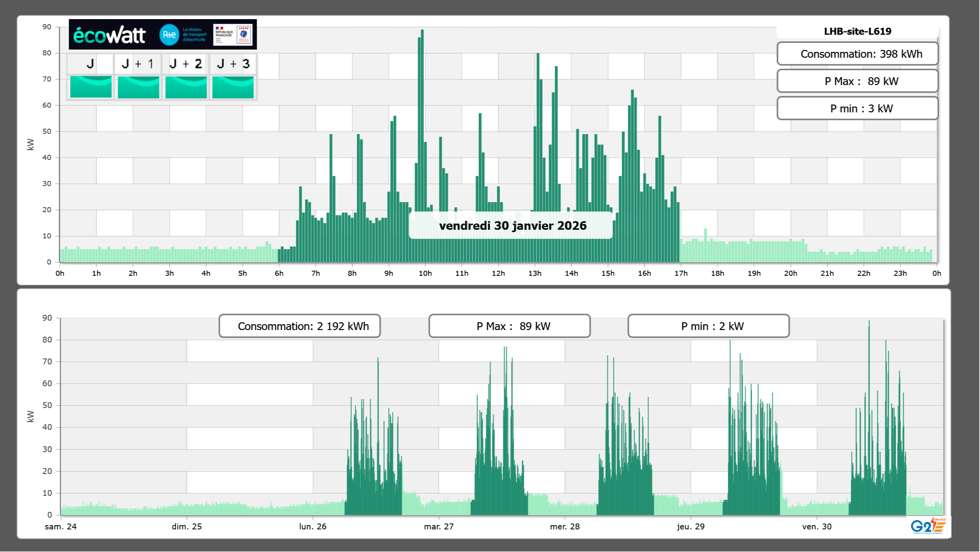Click the P min : 2 kW box
The height and width of the screenshot is (552, 980).
[x=708, y=326]
